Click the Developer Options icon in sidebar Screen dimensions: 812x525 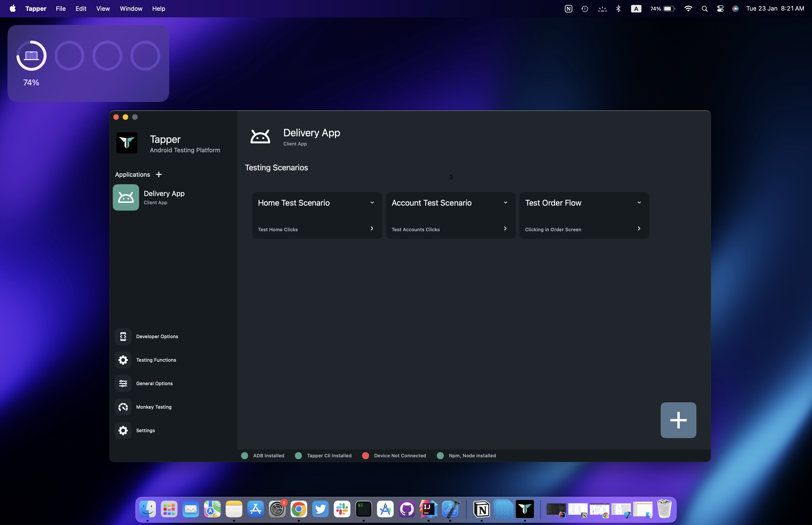click(123, 337)
